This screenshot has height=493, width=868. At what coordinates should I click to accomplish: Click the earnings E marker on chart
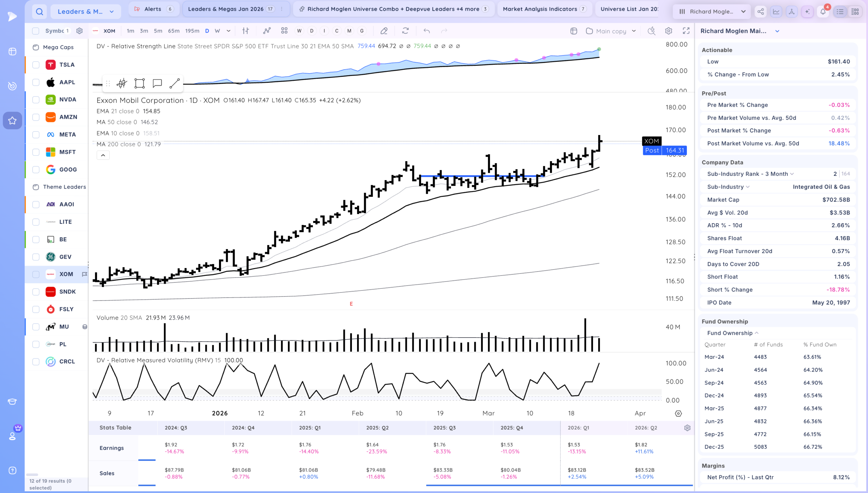coord(351,304)
